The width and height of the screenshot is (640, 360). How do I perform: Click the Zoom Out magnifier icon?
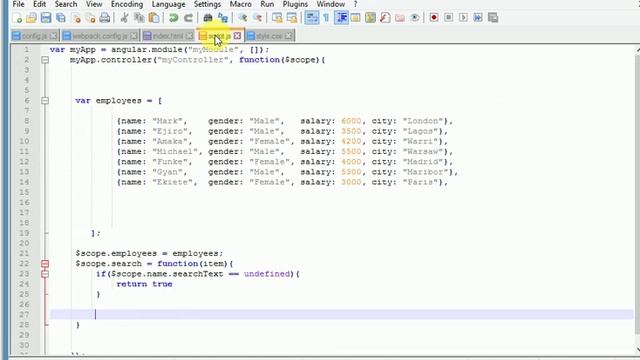click(x=258, y=18)
